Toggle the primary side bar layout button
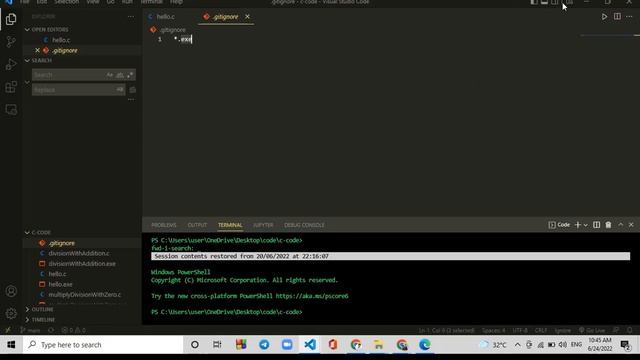This screenshot has height=360, width=640. click(x=534, y=2)
